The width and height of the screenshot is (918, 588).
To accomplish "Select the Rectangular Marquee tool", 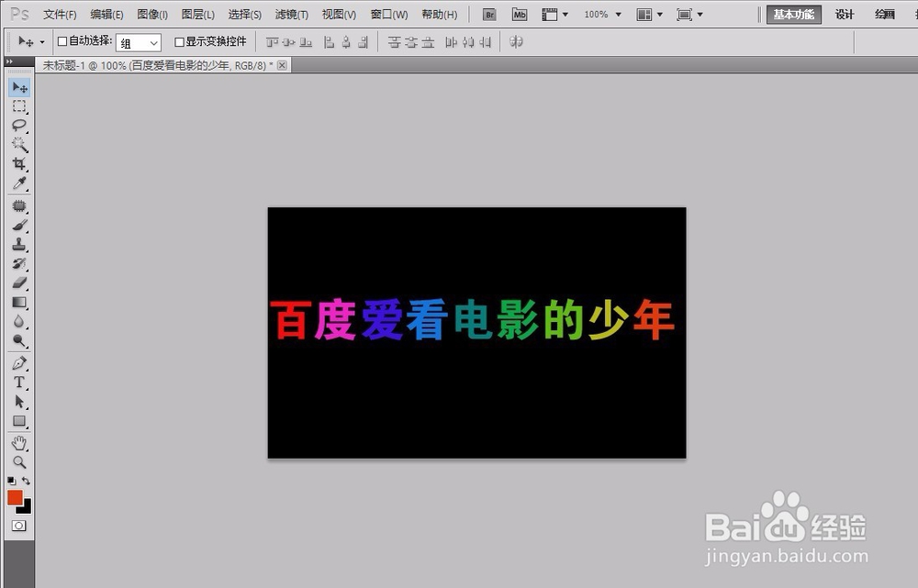I will (x=19, y=106).
